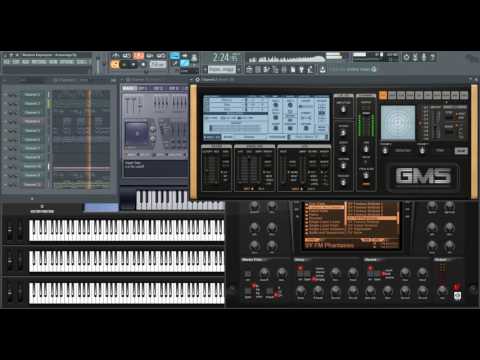Image resolution: width=480 pixels, height=360 pixels.
Task: Toggle the blue highlighted icon in the top recording-options row
Action: [x=174, y=55]
